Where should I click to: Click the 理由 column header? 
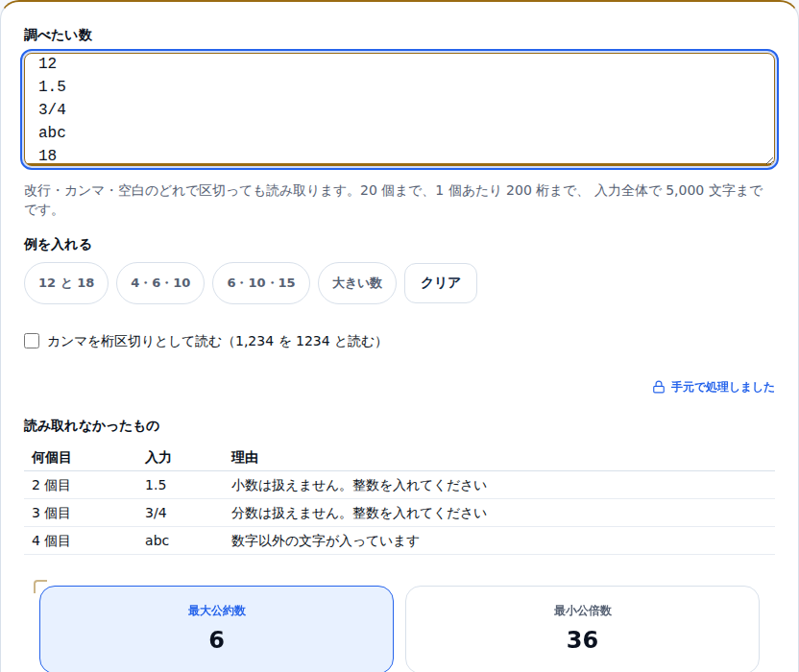(245, 458)
